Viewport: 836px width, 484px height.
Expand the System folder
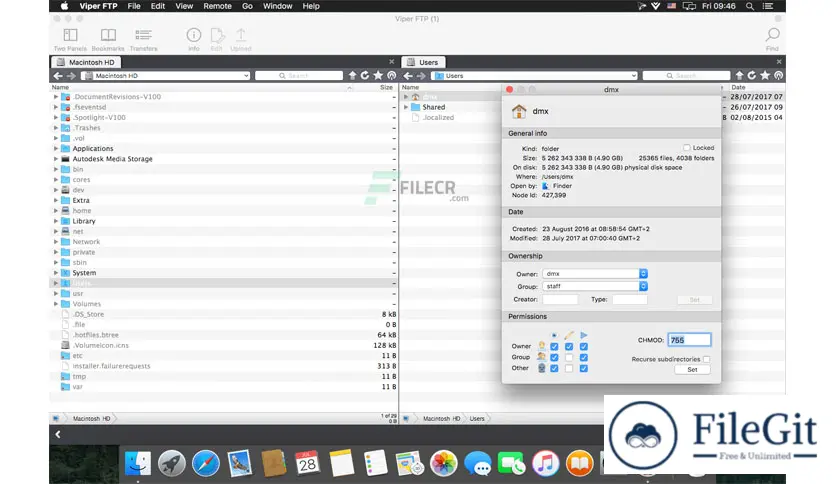point(55,273)
